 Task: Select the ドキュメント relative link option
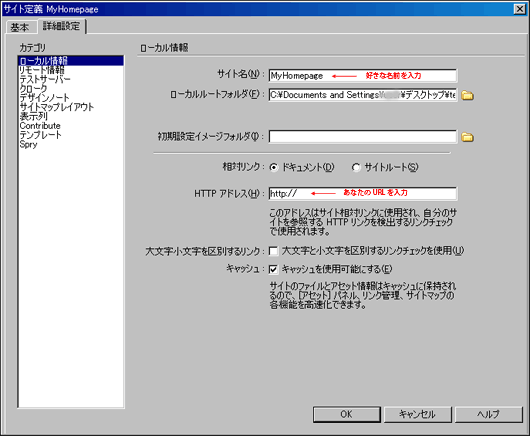273,167
